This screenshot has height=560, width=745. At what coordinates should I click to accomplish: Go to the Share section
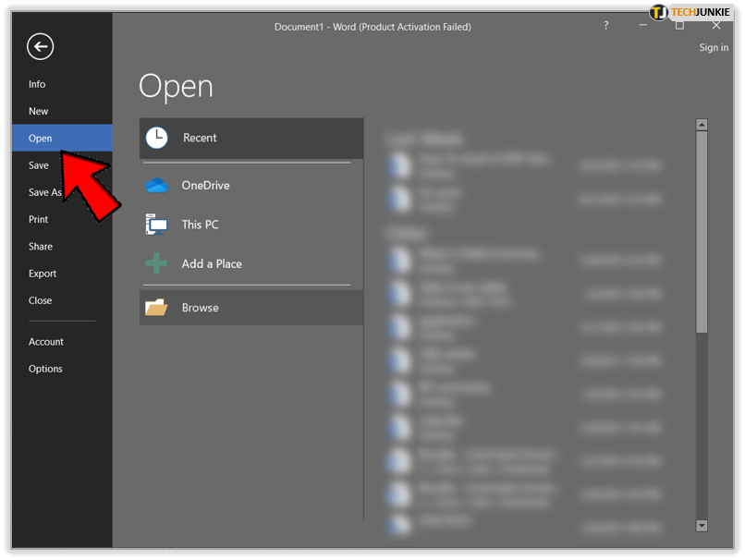click(41, 247)
